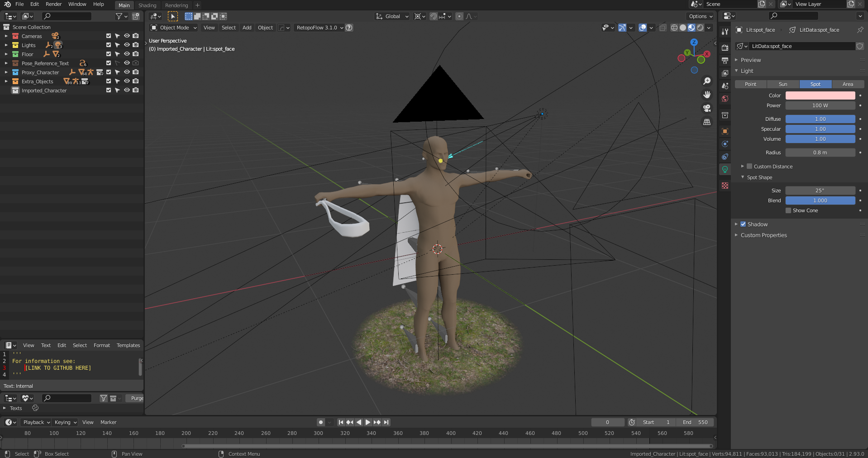Click the viewport pan hand icon
This screenshot has height=458, width=868.
click(707, 95)
